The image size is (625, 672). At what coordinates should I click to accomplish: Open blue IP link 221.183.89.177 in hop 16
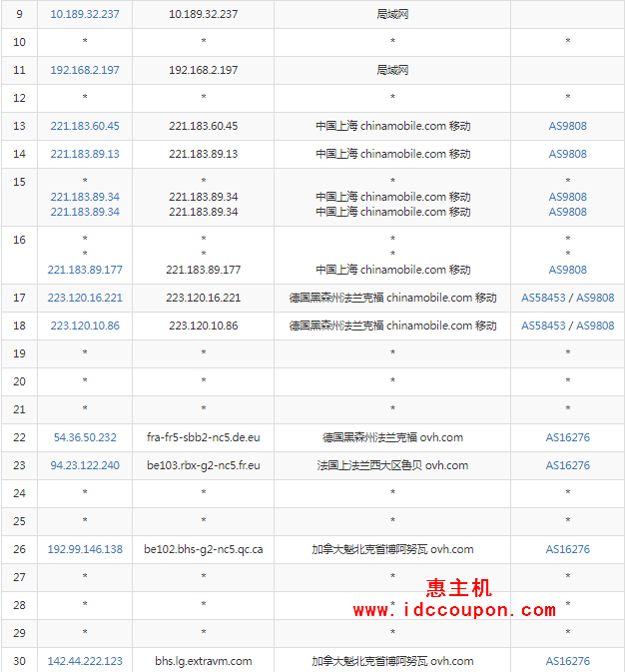[x=85, y=270]
